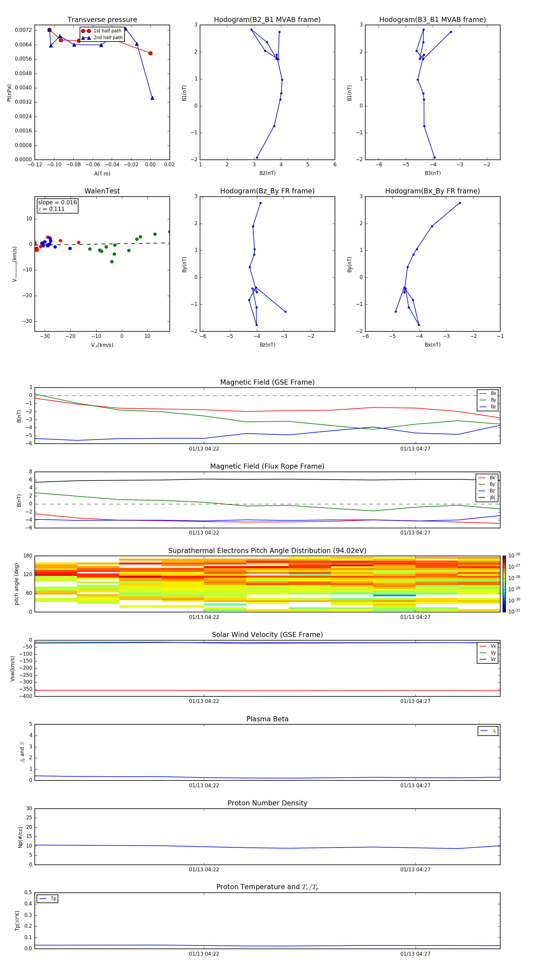The image size is (535, 980).
Task: Select '|B|' in the Flux Rope legend
Action: point(487,498)
